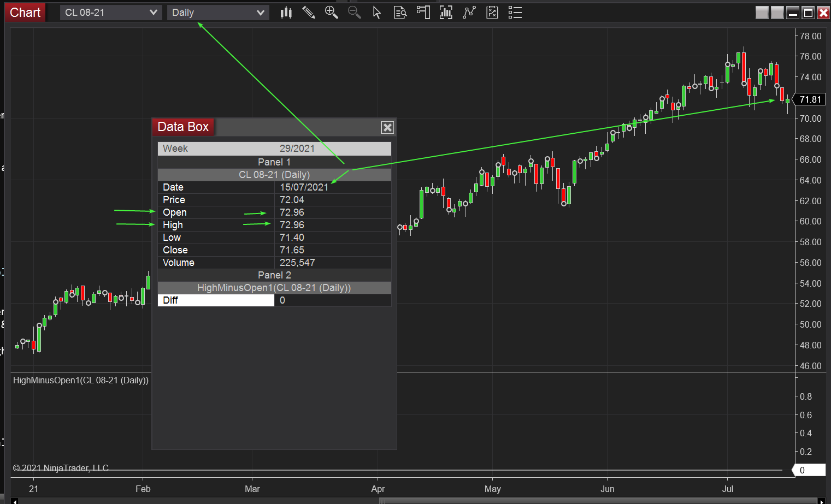Select the cursor pointer tool
Image resolution: width=831 pixels, height=504 pixels.
point(376,13)
